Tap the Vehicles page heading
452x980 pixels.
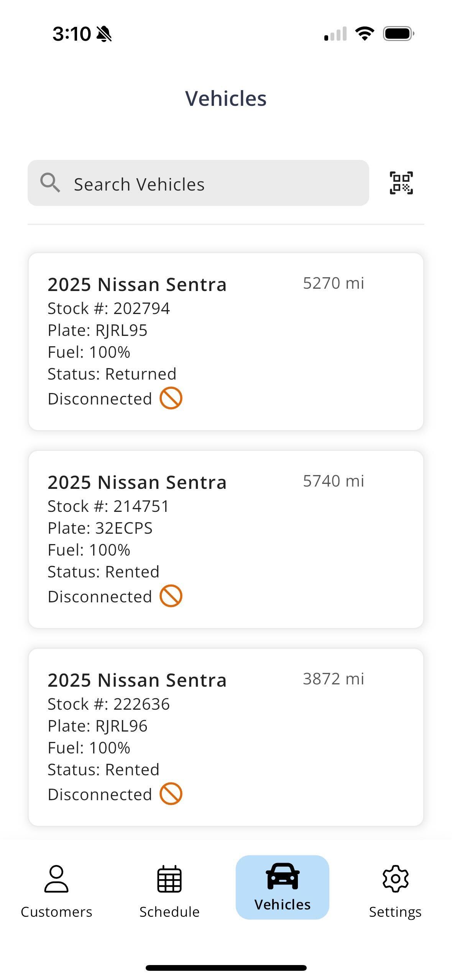click(226, 98)
